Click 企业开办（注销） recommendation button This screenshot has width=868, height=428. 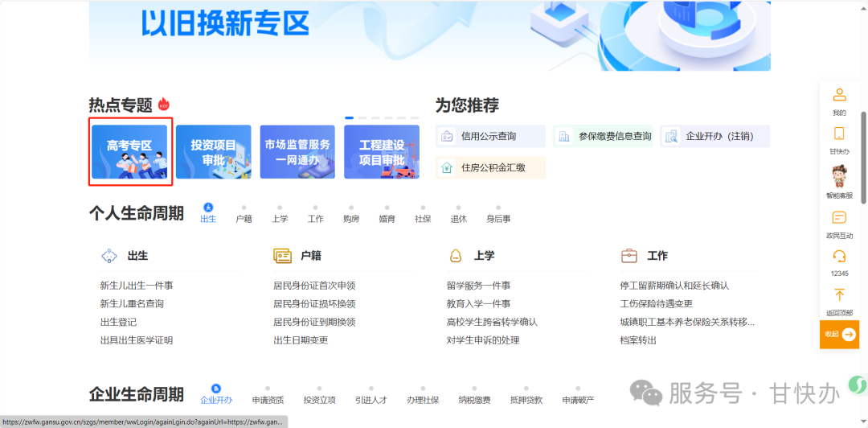coord(714,137)
